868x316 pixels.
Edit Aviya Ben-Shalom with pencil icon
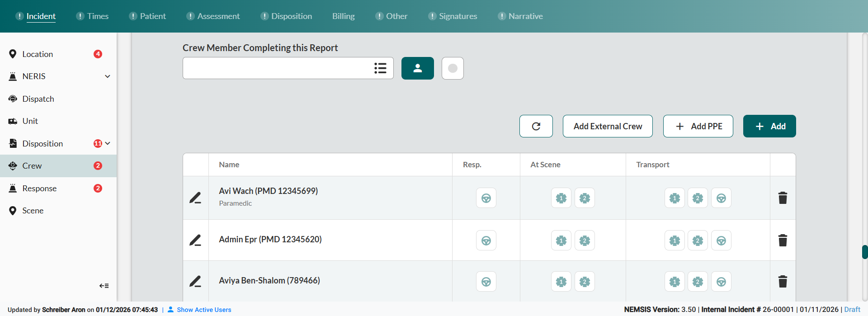point(195,282)
